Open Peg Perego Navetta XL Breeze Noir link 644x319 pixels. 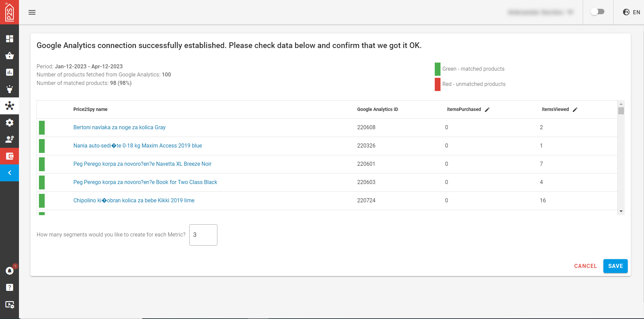142,164
